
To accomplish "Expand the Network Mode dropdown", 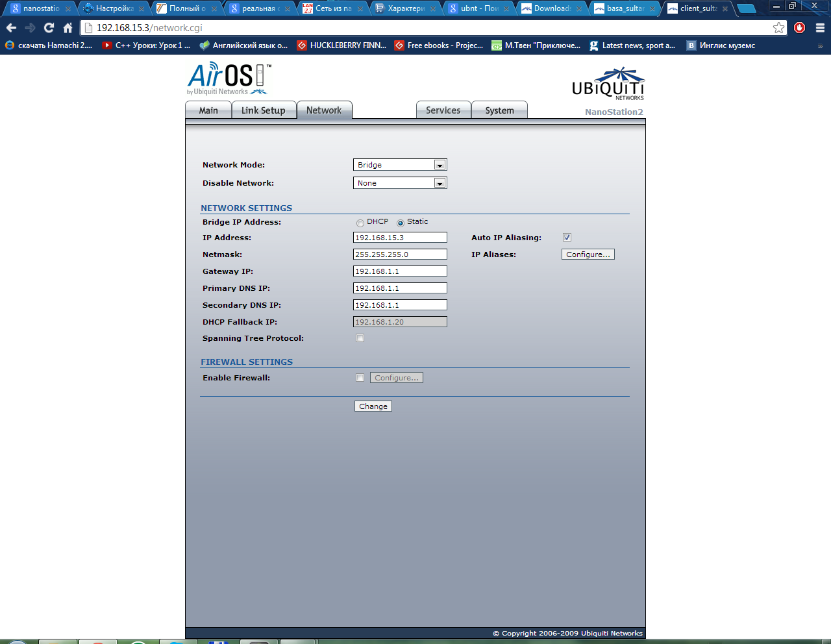I will click(400, 165).
